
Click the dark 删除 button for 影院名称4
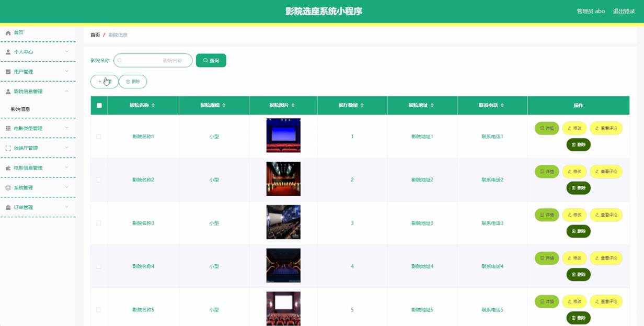click(579, 274)
